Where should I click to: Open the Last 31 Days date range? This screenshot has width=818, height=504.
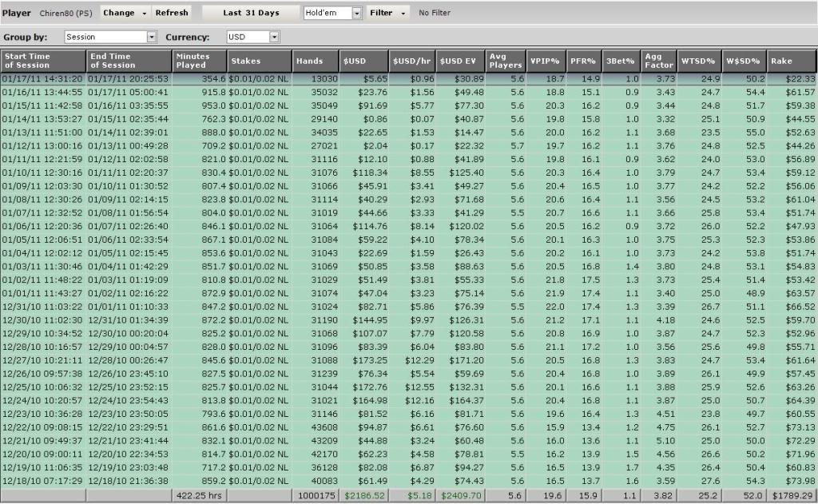point(251,13)
